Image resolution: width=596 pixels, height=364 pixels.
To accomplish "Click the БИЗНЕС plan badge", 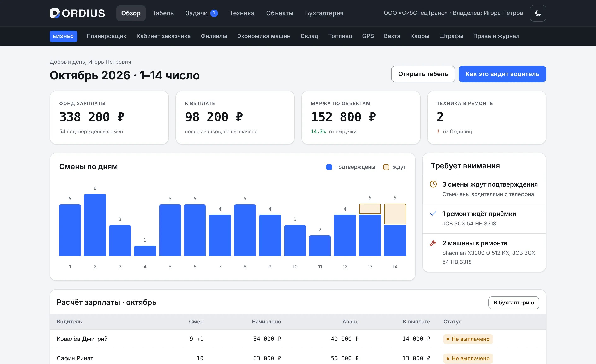I will click(63, 36).
